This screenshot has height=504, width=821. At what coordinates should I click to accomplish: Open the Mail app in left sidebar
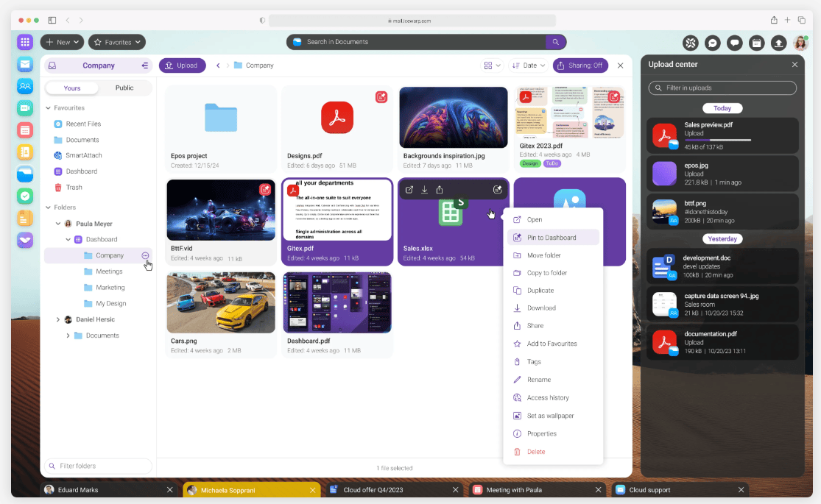tap(25, 64)
